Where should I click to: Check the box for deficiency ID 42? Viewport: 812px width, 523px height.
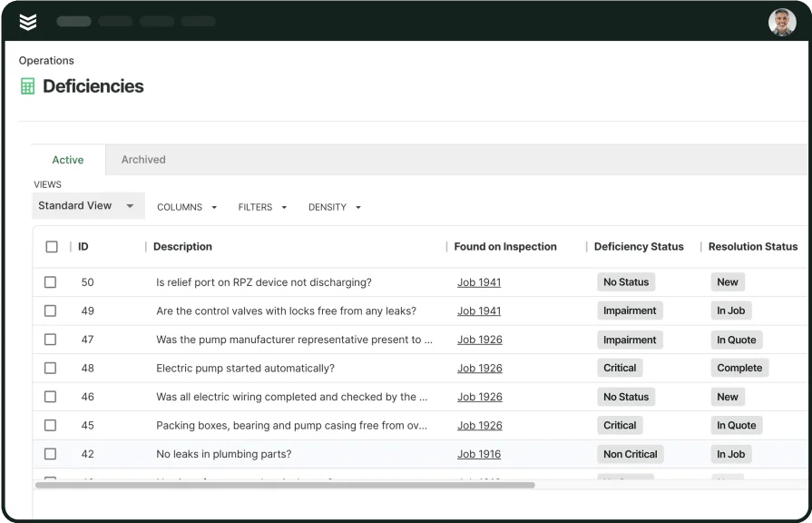pyautogui.click(x=50, y=454)
